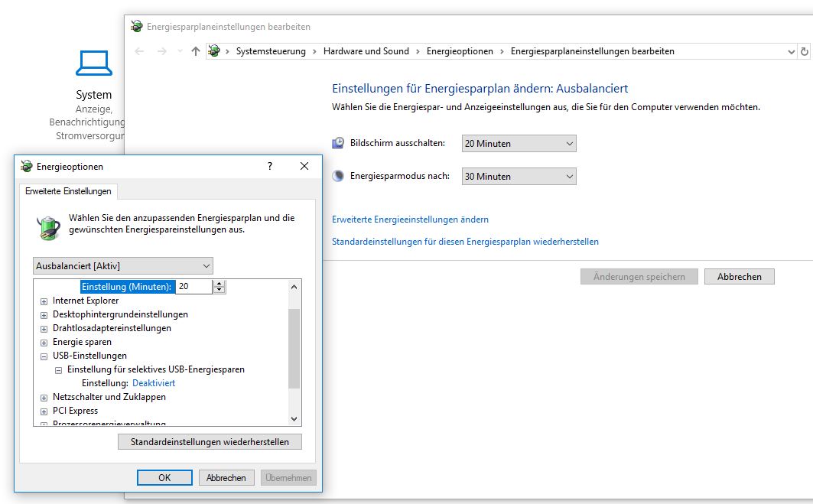Click the refresh icon beside the address bar

coord(804,51)
